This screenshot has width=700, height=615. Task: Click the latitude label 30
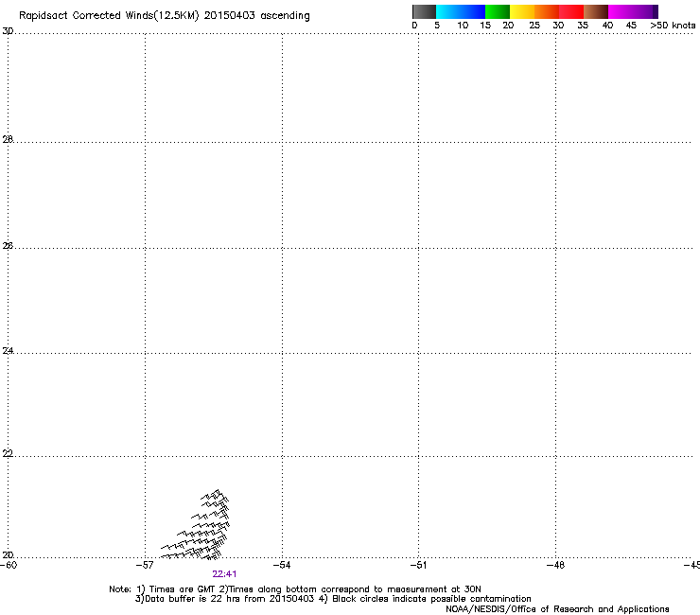point(8,31)
